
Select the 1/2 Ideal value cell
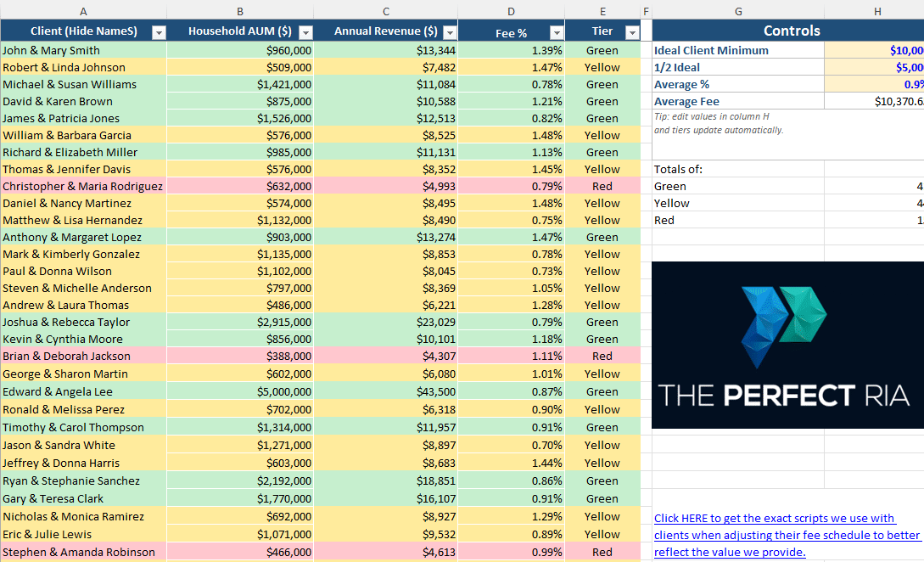(875, 67)
